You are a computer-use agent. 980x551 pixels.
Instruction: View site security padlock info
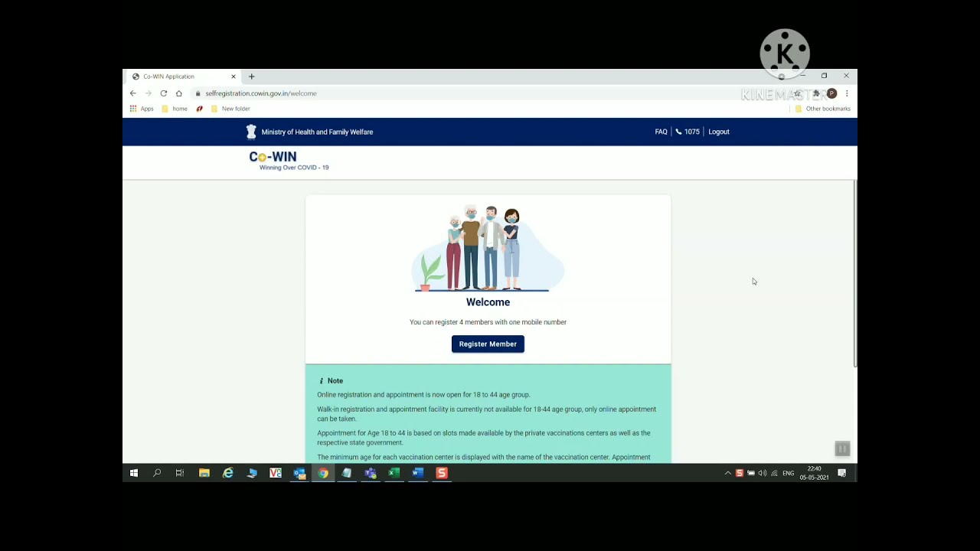pos(198,93)
